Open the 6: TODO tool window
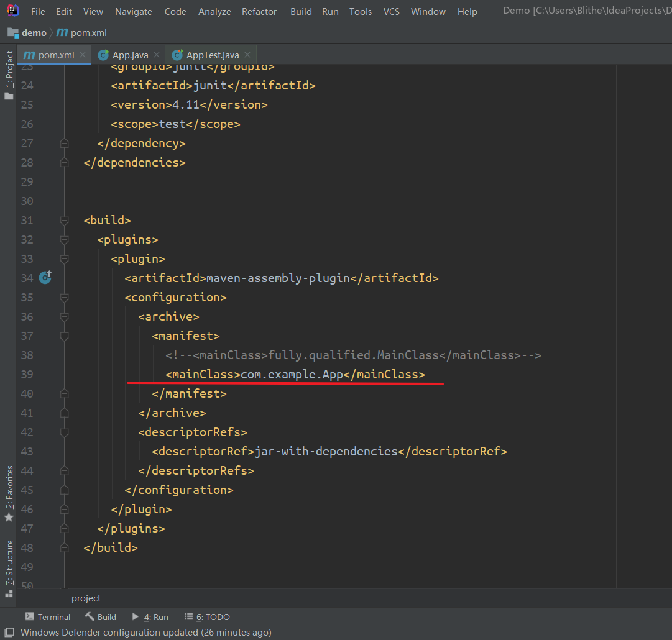Screen dimensions: 672x640 pyautogui.click(x=207, y=617)
